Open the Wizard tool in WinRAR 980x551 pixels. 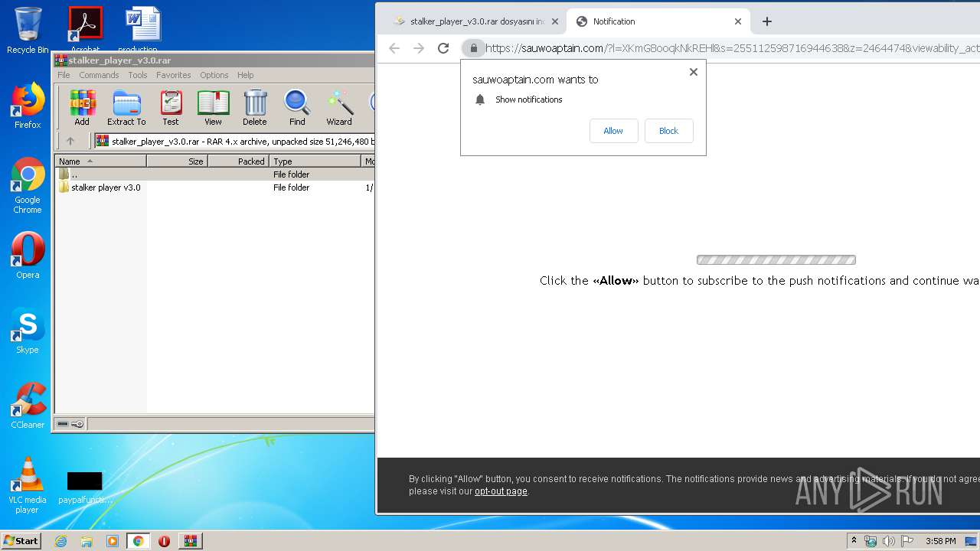click(x=339, y=108)
